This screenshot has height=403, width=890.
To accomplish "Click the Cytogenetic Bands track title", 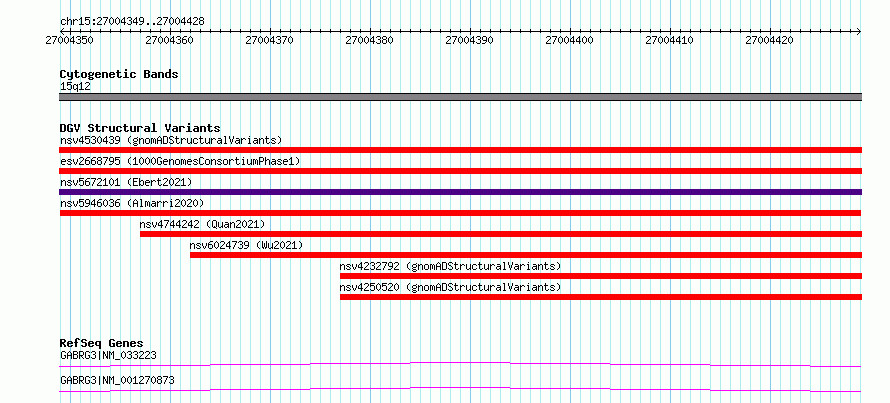I will click(x=119, y=74).
